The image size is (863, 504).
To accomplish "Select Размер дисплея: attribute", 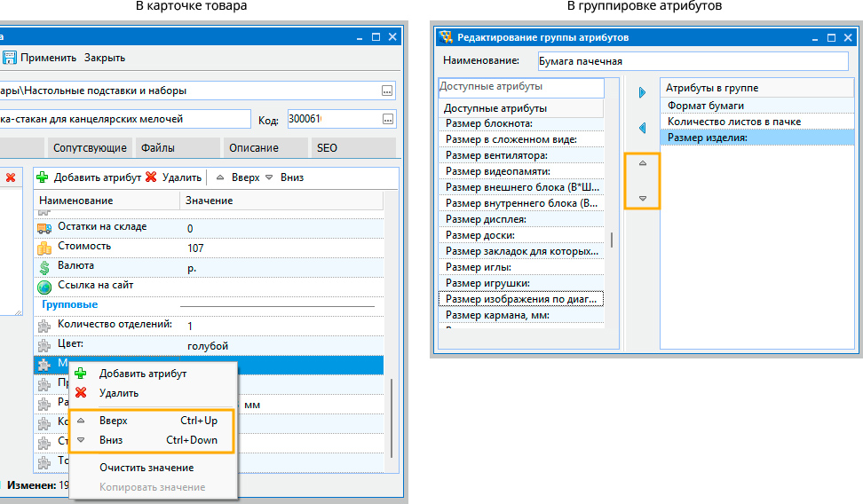I will 521,219.
